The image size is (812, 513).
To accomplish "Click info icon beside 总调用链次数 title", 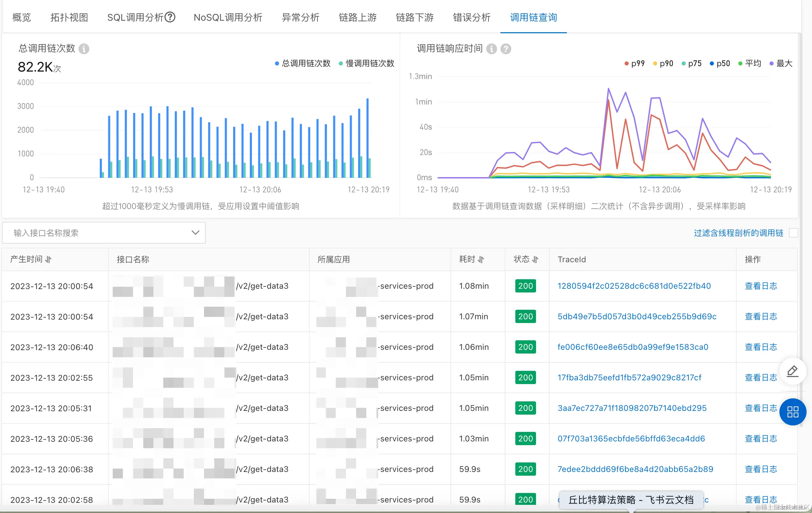I will 84,49.
